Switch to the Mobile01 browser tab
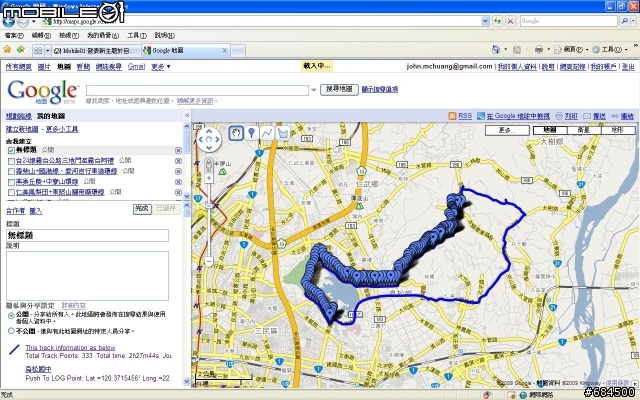 click(96, 51)
